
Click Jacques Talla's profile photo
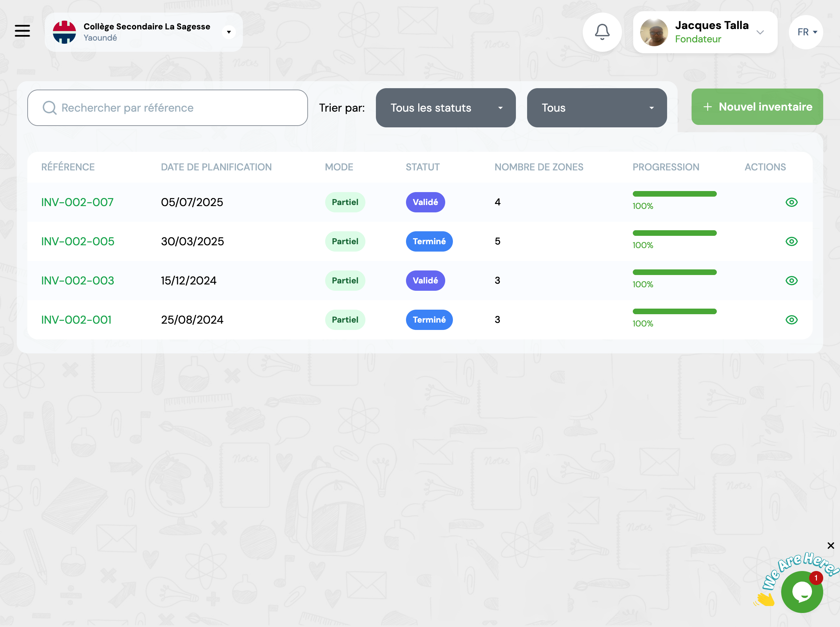[654, 33]
